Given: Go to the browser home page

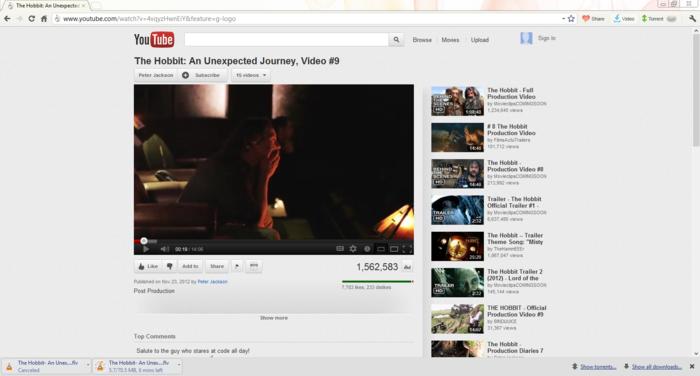Looking at the screenshot, I should (x=44, y=19).
